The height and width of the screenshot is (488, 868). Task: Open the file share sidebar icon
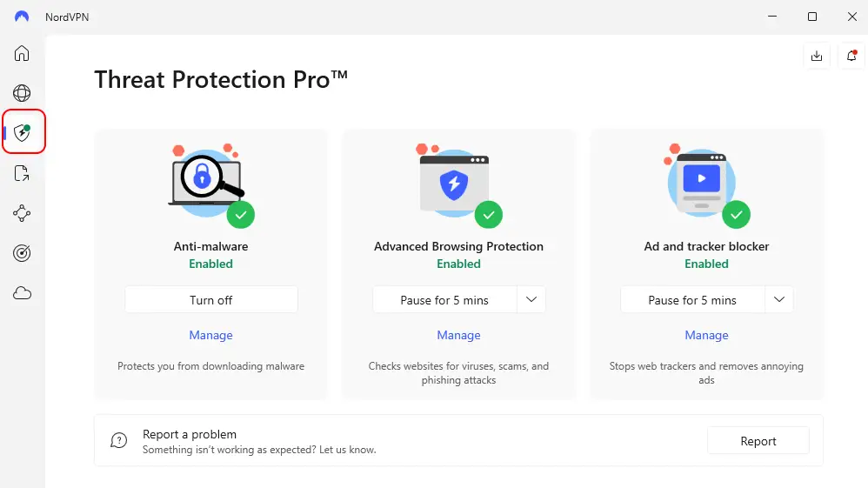point(22,174)
